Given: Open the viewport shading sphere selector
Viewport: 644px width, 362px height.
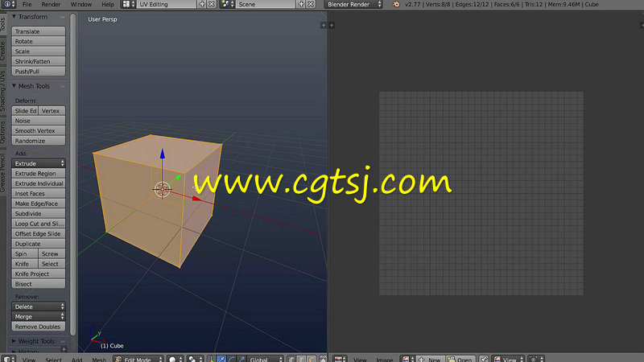Looking at the screenshot, I should tap(175, 359).
